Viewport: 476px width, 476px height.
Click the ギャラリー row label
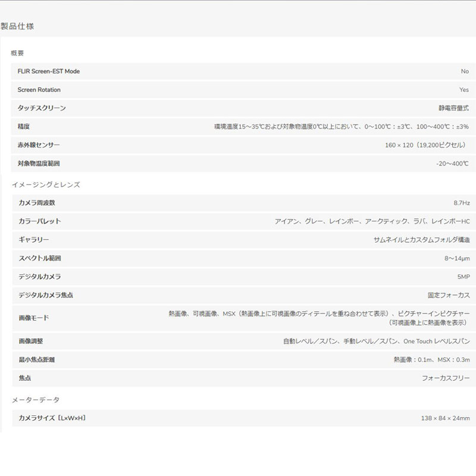pyautogui.click(x=33, y=240)
